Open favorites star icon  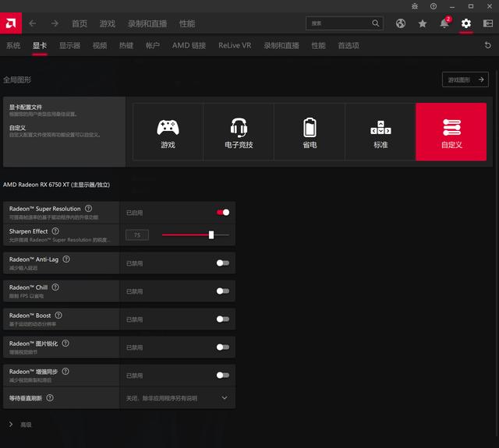[x=423, y=23]
